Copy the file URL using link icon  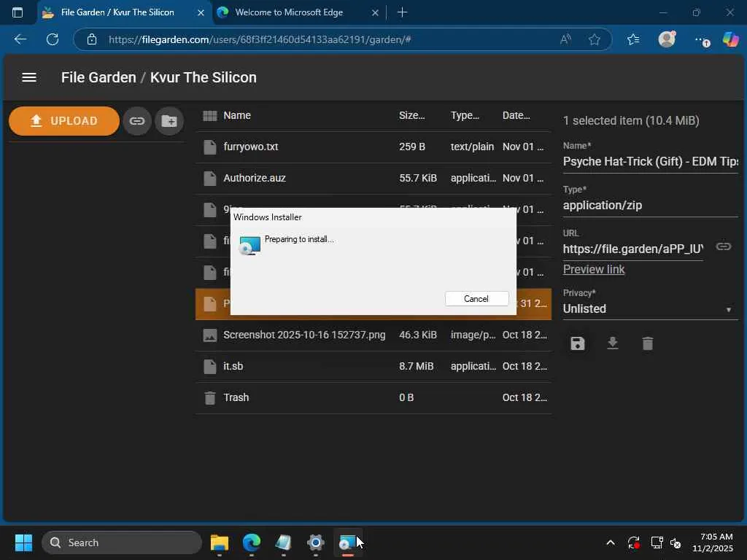pyautogui.click(x=723, y=247)
